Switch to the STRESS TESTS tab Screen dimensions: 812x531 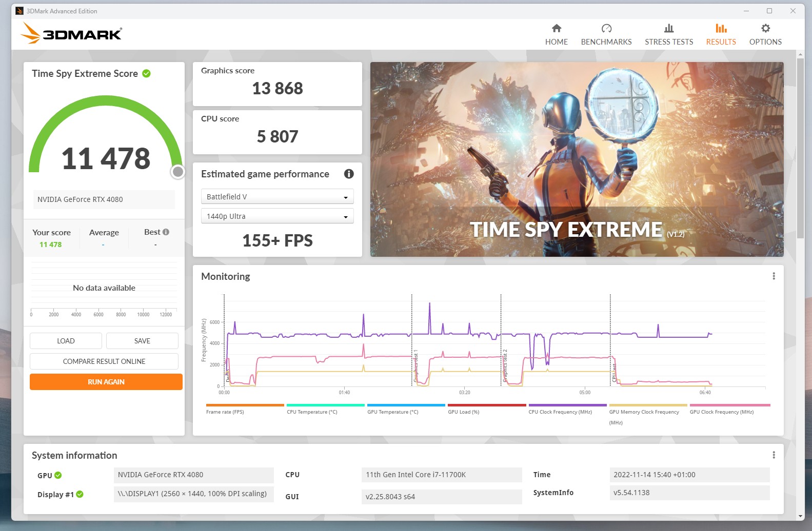click(x=669, y=35)
